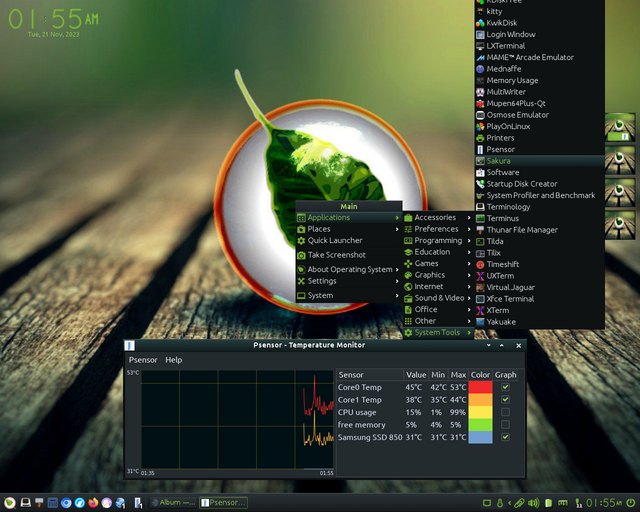Screen dimensions: 640x512
Task: Start Virtual Jaguar emulator
Action: [x=540, y=287]
